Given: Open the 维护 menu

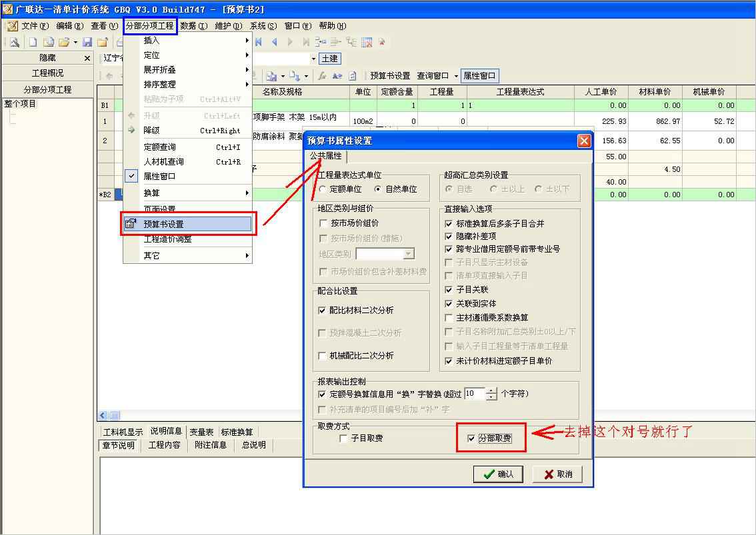Looking at the screenshot, I should tap(229, 25).
